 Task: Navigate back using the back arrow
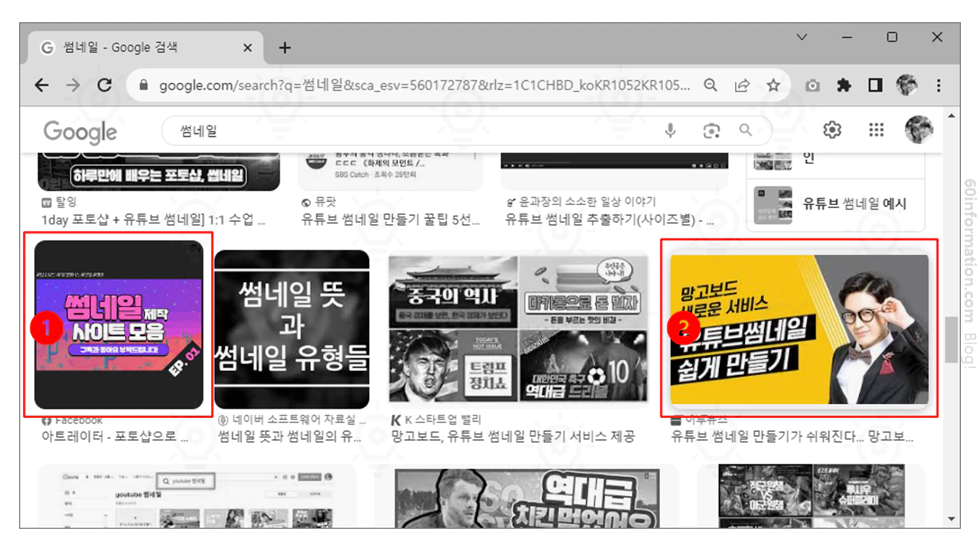41,85
